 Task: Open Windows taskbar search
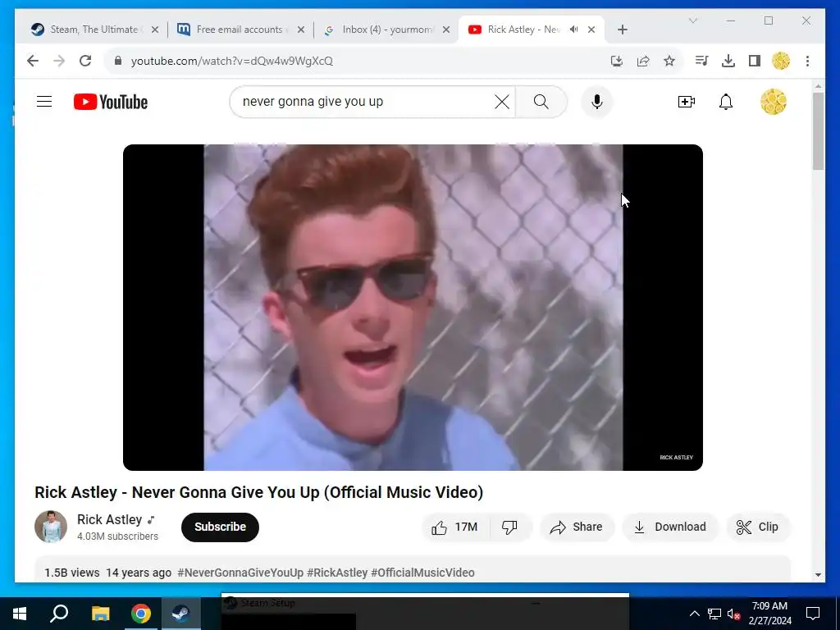click(59, 614)
